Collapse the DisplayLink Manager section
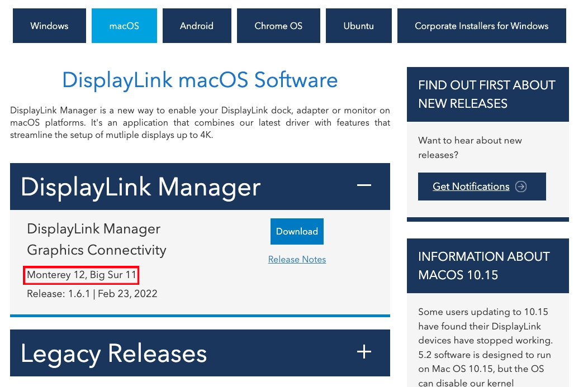Viewport: 588px width, 387px height. coord(364,185)
